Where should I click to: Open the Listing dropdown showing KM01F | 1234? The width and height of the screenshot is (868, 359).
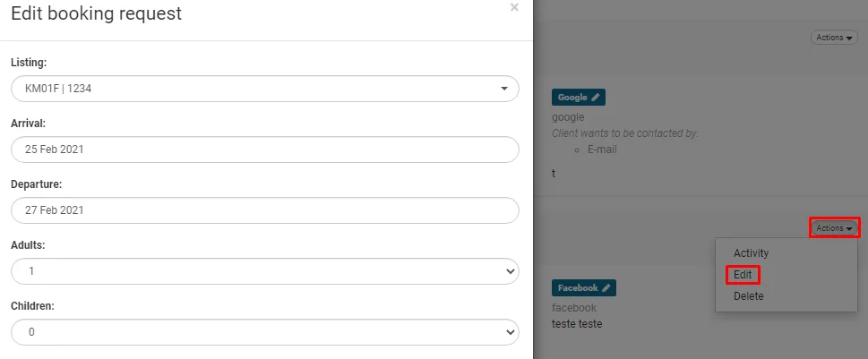265,89
